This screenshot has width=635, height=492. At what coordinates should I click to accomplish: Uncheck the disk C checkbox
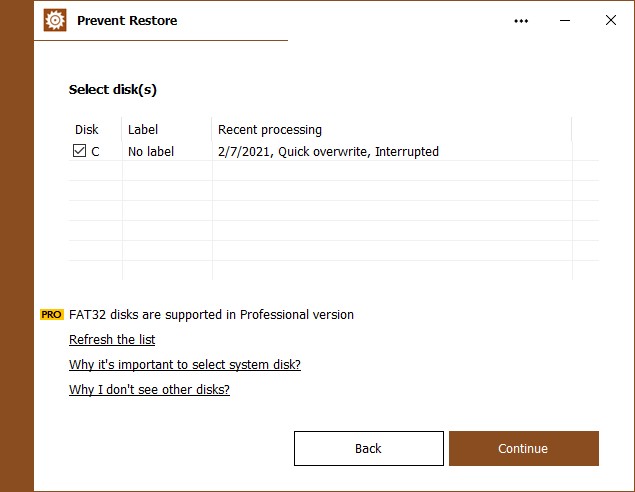click(x=79, y=152)
